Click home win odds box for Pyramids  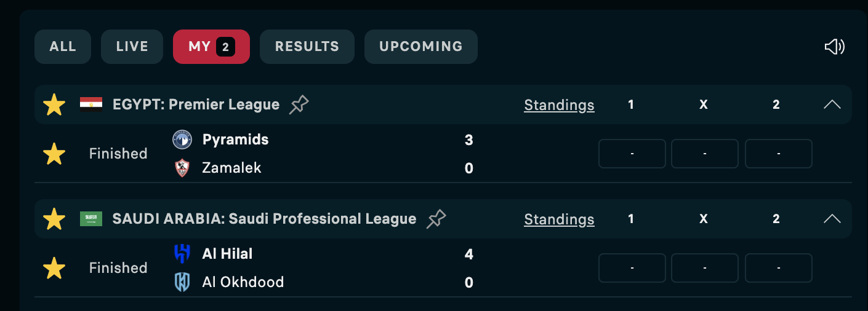[632, 154]
